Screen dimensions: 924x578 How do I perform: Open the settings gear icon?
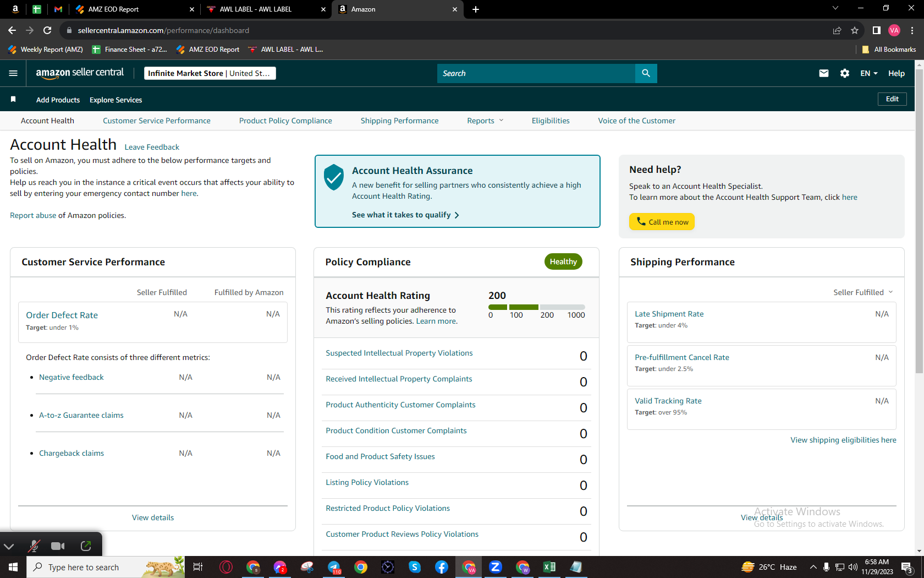(x=845, y=73)
